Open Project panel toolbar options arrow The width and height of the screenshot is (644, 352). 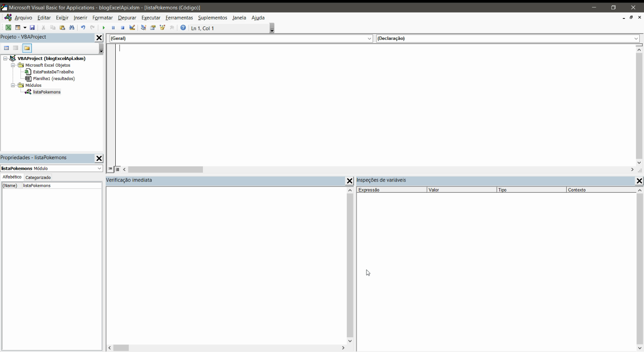coord(101,49)
